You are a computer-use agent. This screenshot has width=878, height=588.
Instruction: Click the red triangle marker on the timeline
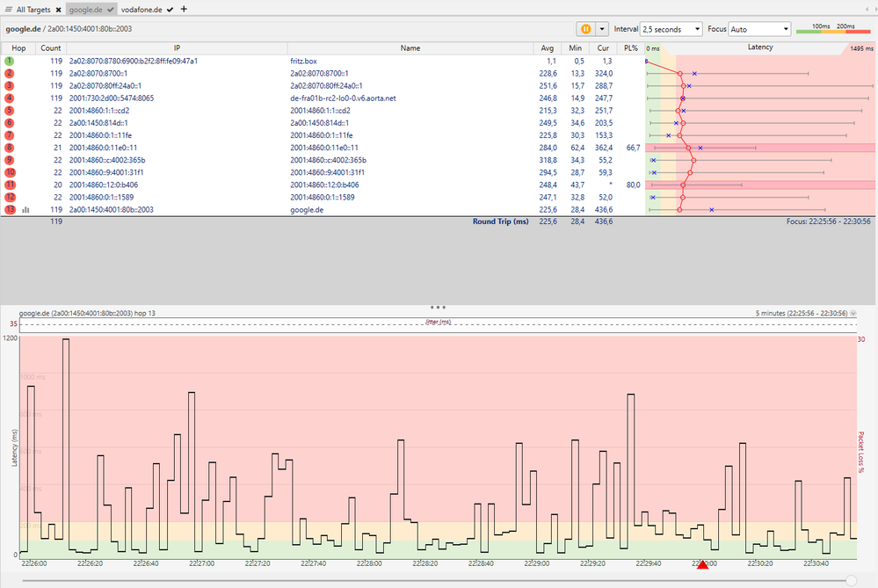(702, 565)
